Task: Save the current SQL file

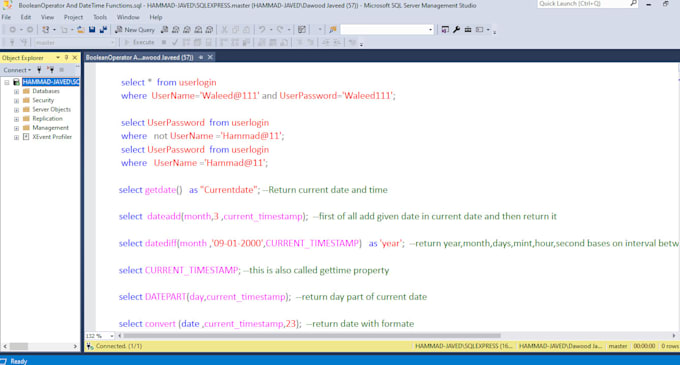Action: [x=92, y=29]
